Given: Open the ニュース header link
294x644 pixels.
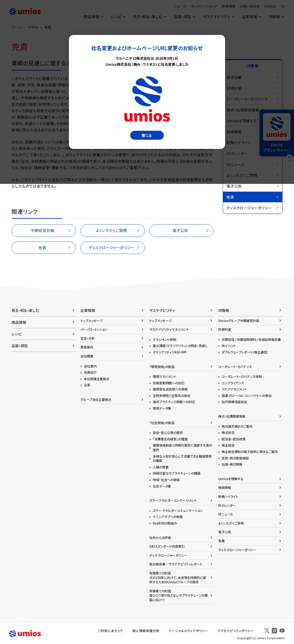Looking at the screenshot, I should pos(180,6).
